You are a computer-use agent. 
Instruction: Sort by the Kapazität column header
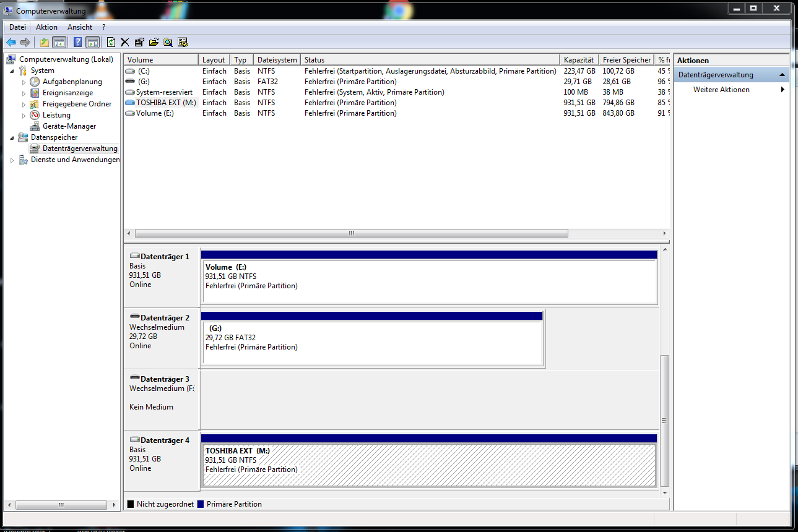[x=579, y=60]
